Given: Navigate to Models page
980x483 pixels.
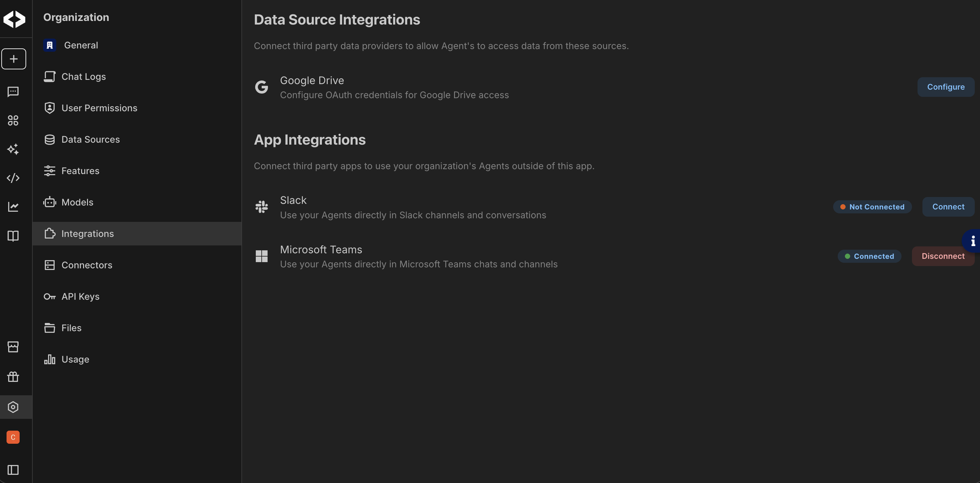Looking at the screenshot, I should 137,202.
